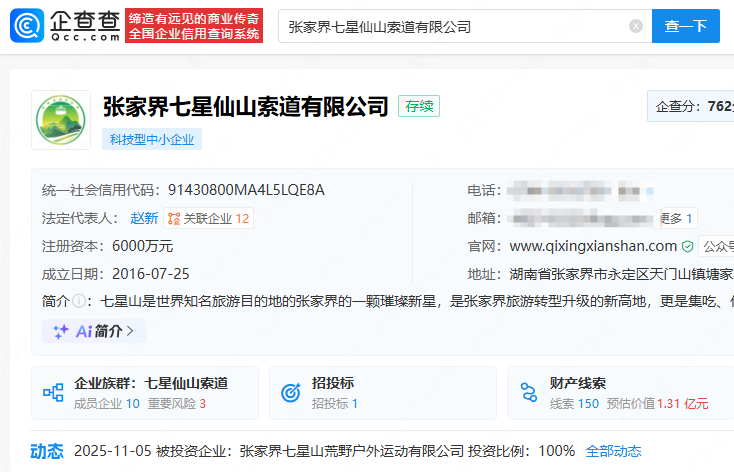Clear the search box with X icon
Screen dimensions: 734x472
tap(636, 26)
